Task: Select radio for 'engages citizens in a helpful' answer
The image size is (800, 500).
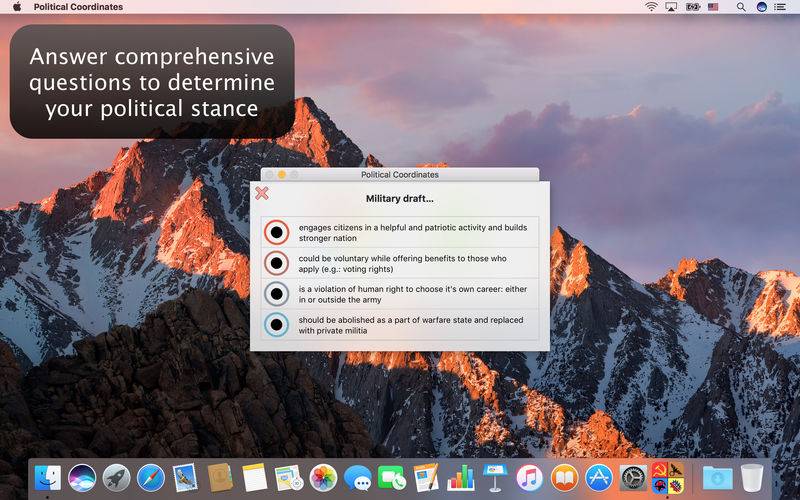Action: (x=277, y=233)
